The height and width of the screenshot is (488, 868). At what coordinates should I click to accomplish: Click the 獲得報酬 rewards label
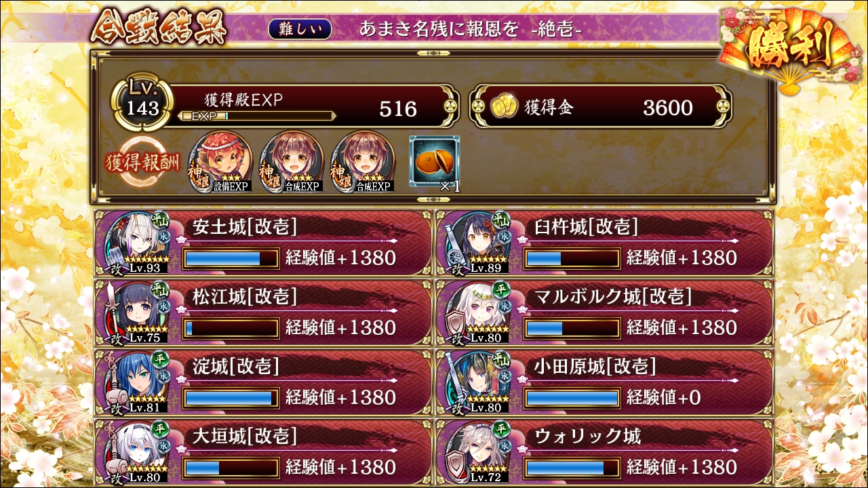[143, 163]
